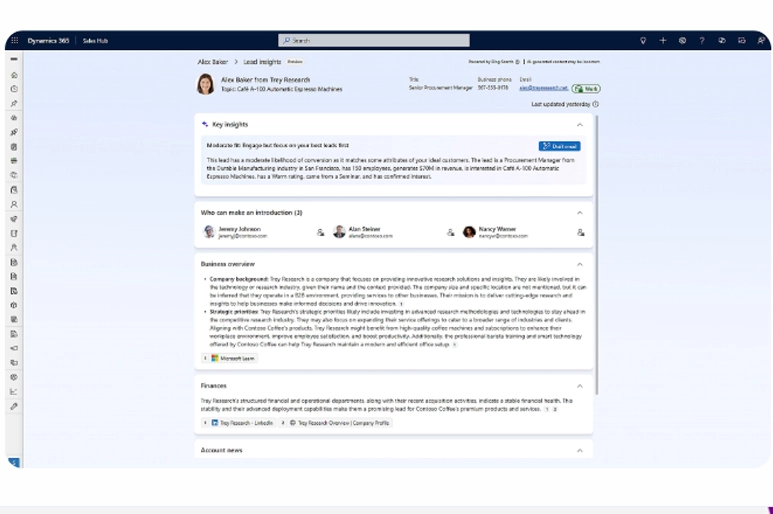Click the page's vertical scrollbar
The height and width of the screenshot is (514, 773).
597,255
